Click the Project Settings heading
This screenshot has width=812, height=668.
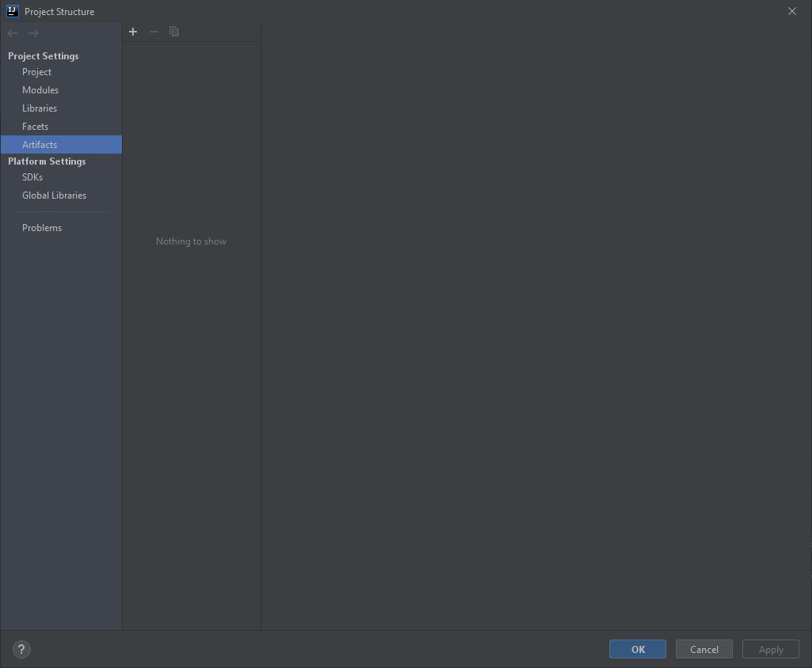tap(44, 56)
